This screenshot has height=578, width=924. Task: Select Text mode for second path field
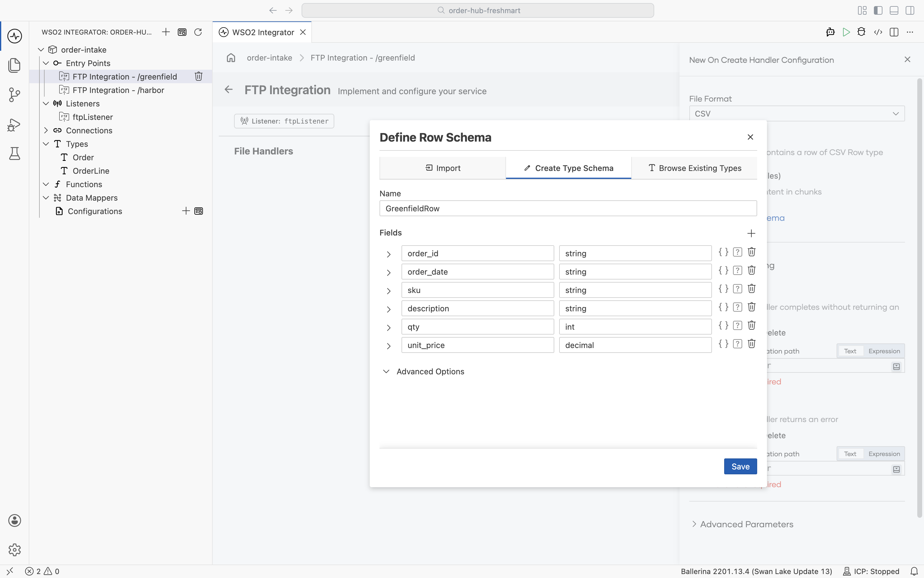(x=850, y=454)
